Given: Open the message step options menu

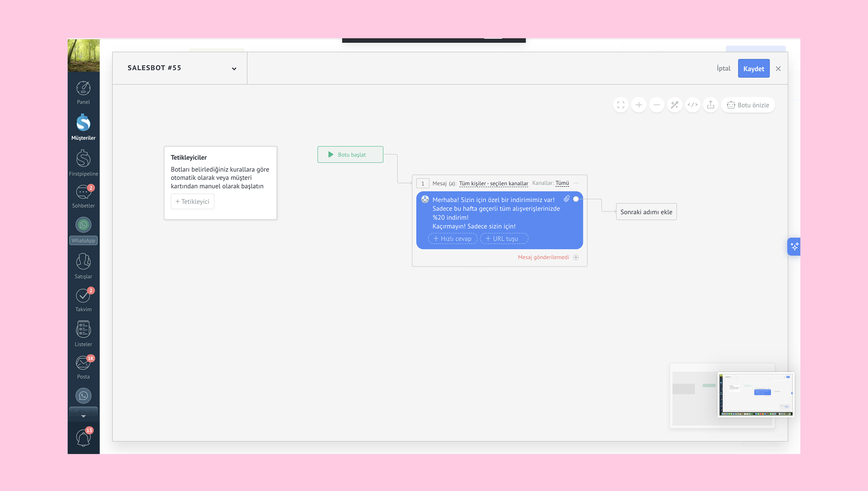Looking at the screenshot, I should point(576,183).
